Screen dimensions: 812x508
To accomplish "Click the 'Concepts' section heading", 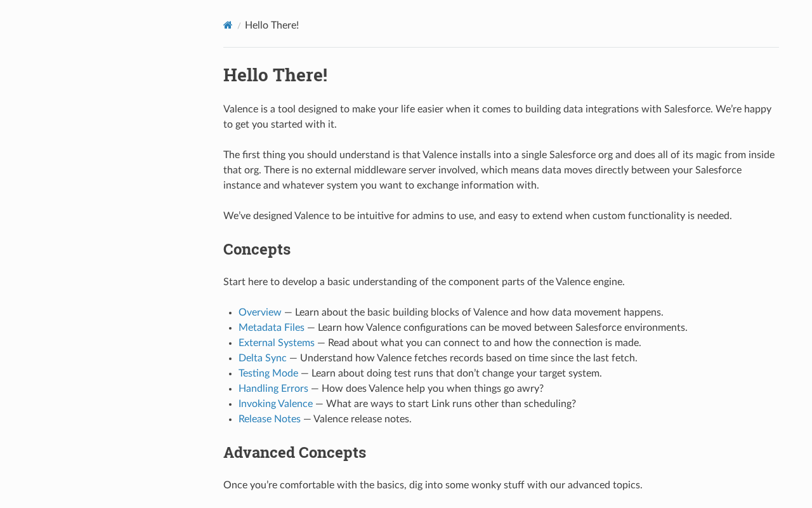I will coord(257,250).
